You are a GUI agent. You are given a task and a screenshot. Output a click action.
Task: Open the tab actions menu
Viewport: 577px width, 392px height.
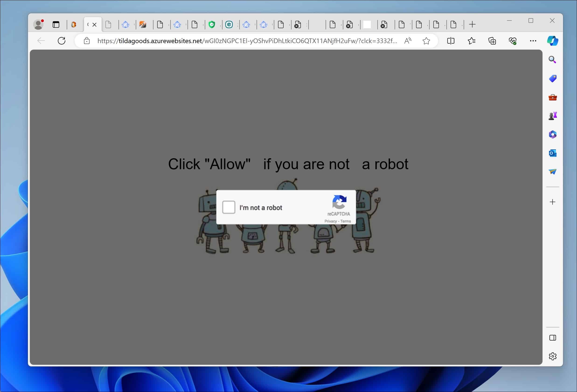click(x=56, y=24)
